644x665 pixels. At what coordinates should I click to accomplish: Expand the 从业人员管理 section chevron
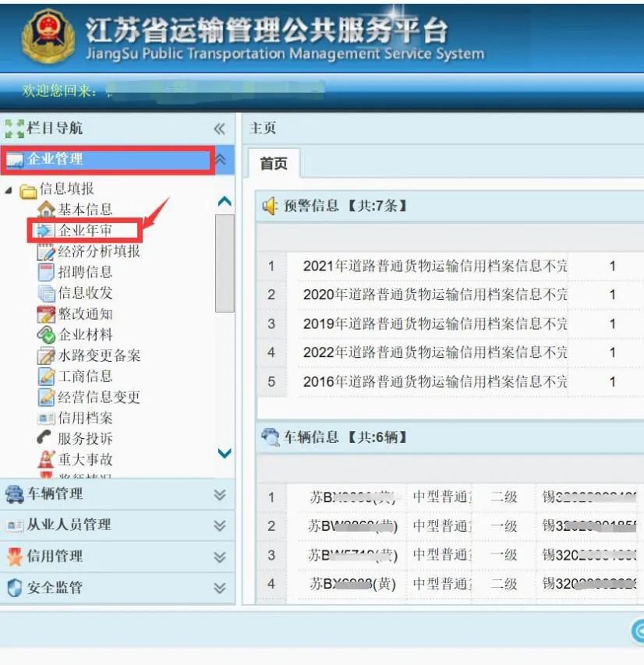tap(219, 526)
